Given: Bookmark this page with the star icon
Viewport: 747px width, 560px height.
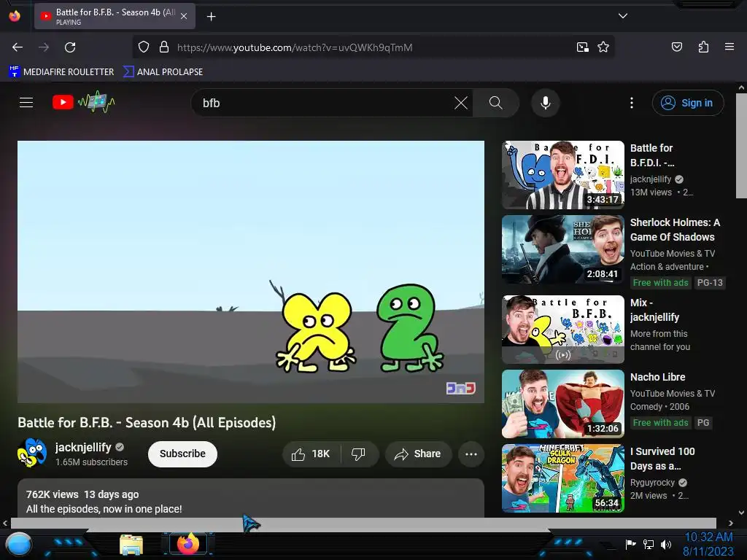Looking at the screenshot, I should click(x=603, y=47).
